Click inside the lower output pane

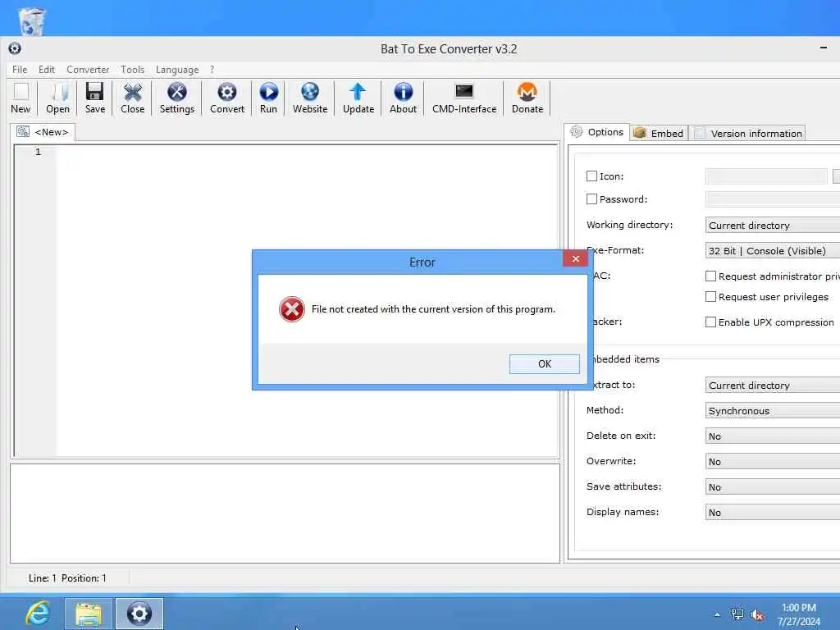point(285,514)
